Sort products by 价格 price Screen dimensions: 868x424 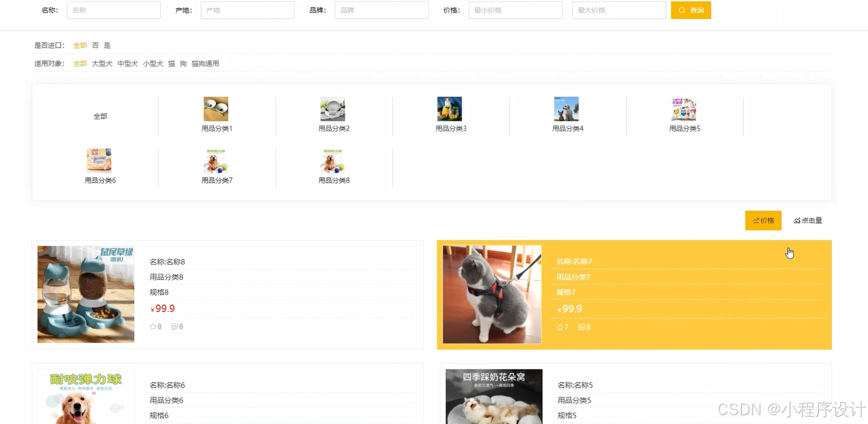coord(764,220)
